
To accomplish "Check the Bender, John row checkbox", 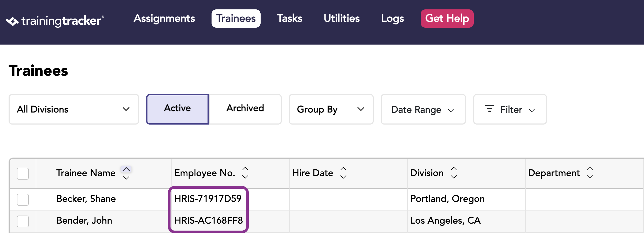I will (x=23, y=221).
